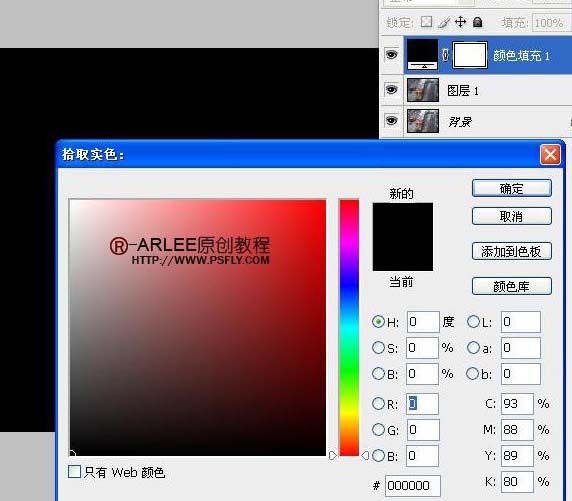Select the H hue radio button
572x501 pixels.
click(x=378, y=321)
